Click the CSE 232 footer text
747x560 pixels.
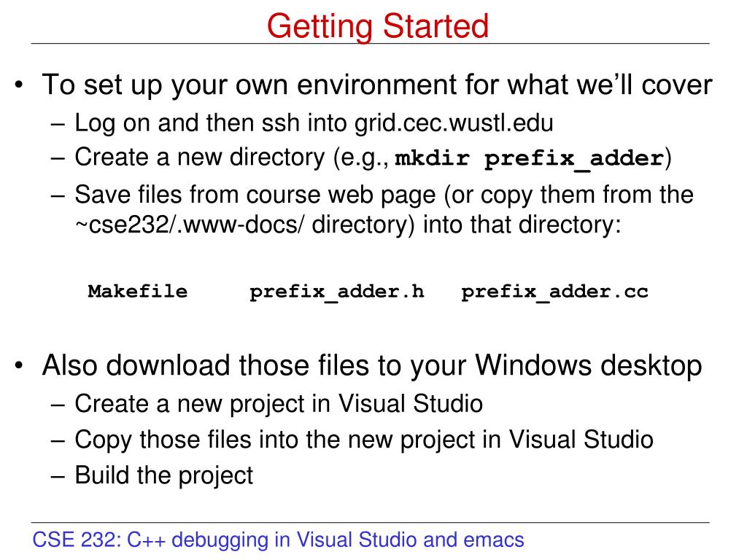278,540
